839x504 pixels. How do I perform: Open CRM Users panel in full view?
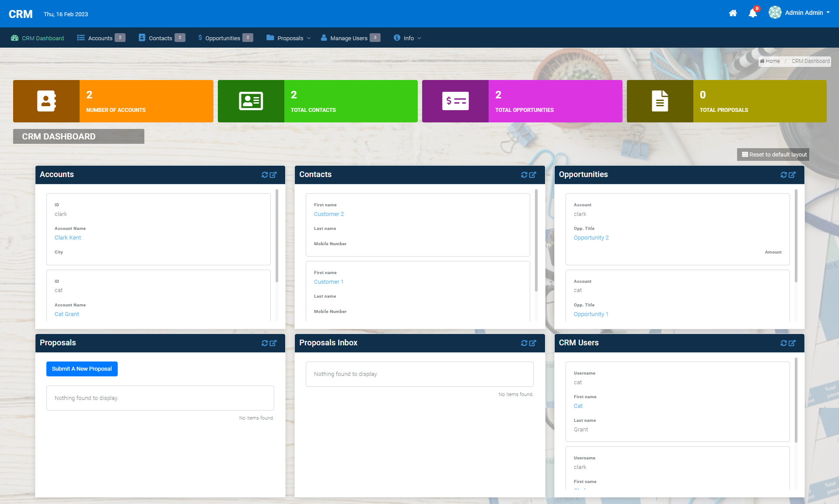click(x=792, y=343)
